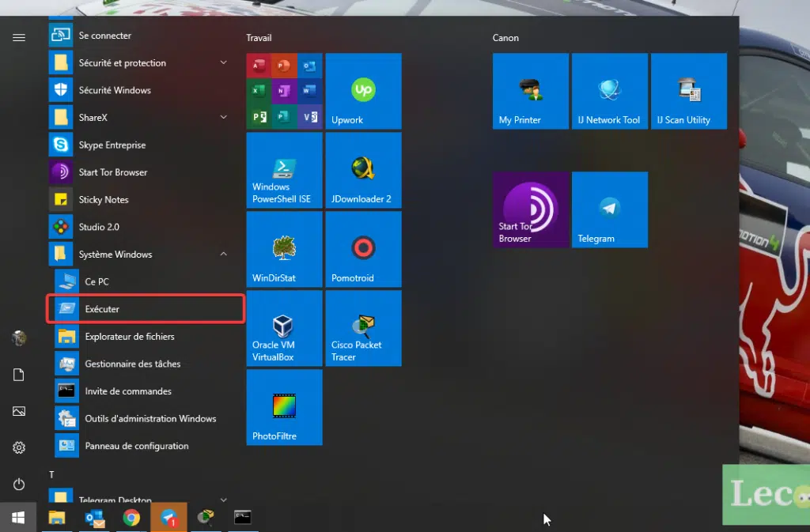The image size is (810, 532).
Task: Open Exécuter (Run) entry
Action: [x=146, y=308]
